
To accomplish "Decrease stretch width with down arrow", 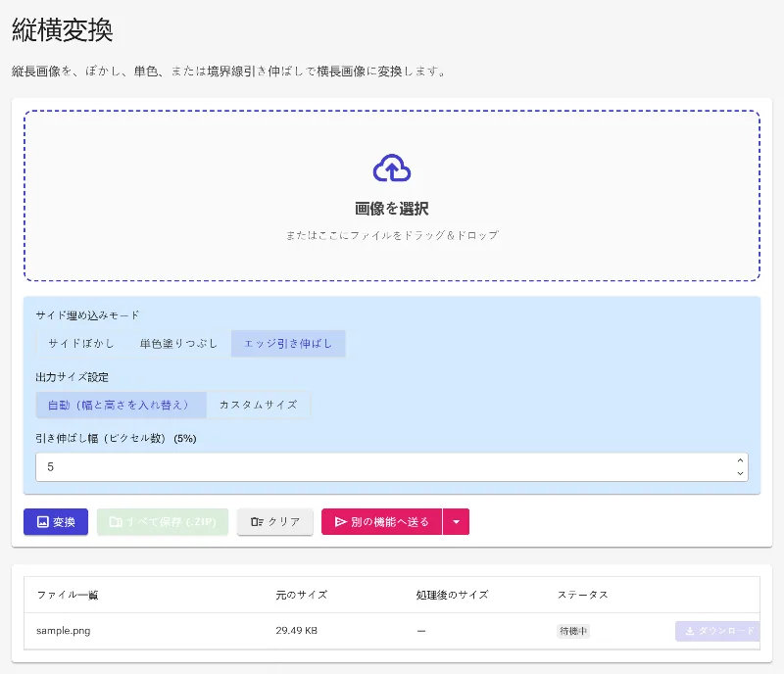I will coord(740,473).
